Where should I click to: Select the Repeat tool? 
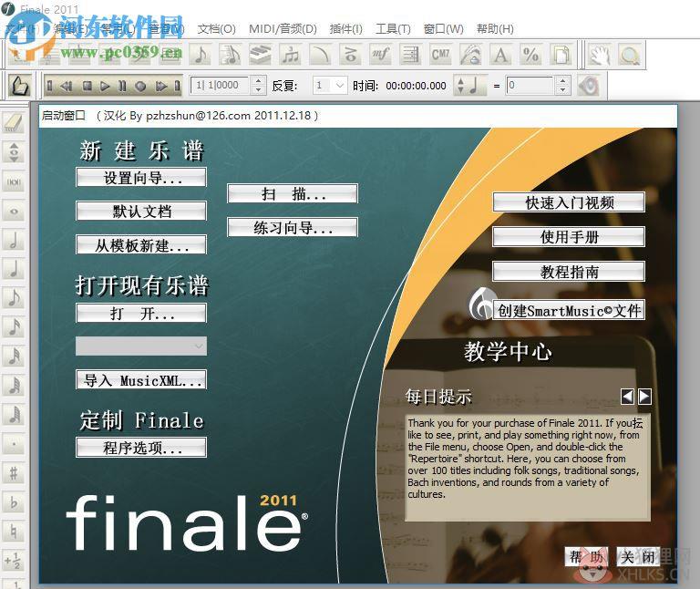[410, 55]
